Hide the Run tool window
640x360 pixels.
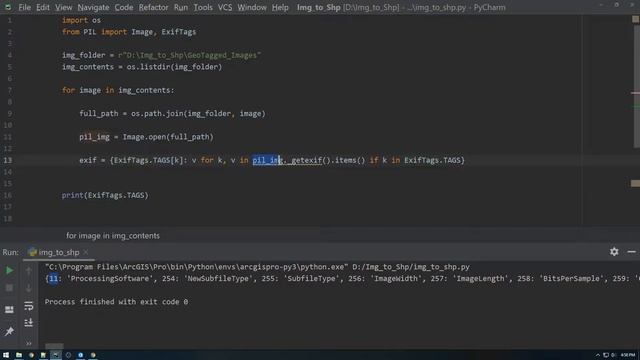click(x=631, y=252)
